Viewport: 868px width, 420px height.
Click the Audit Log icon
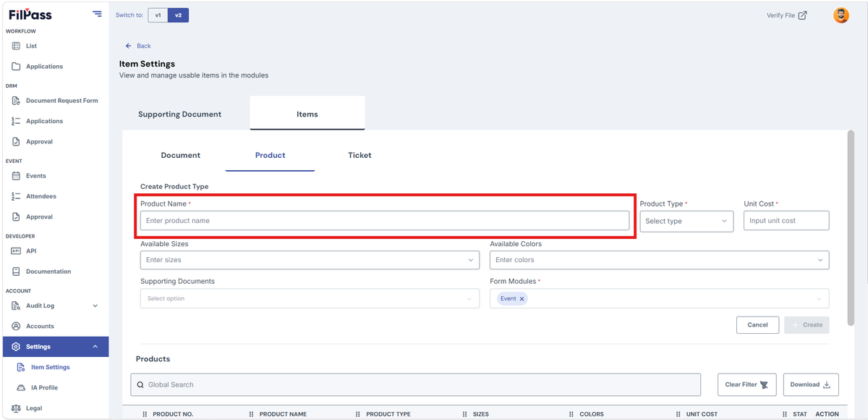pyautogui.click(x=16, y=306)
